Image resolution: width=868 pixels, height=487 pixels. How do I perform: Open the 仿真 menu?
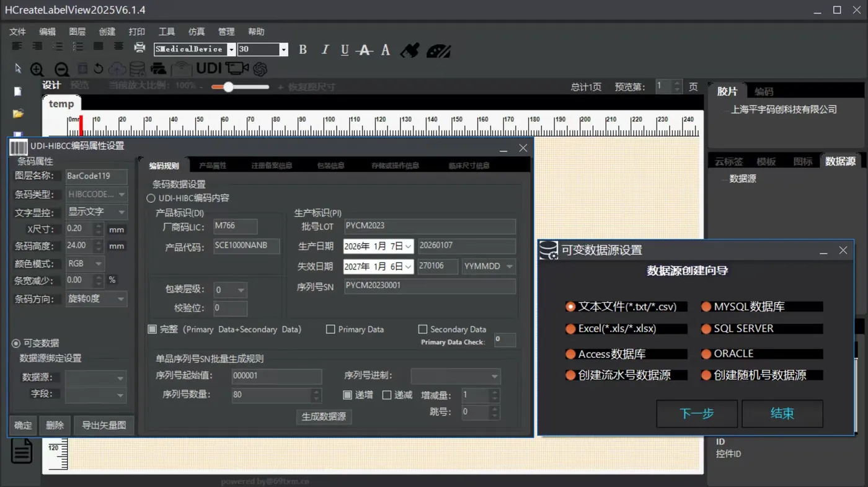[x=197, y=32]
